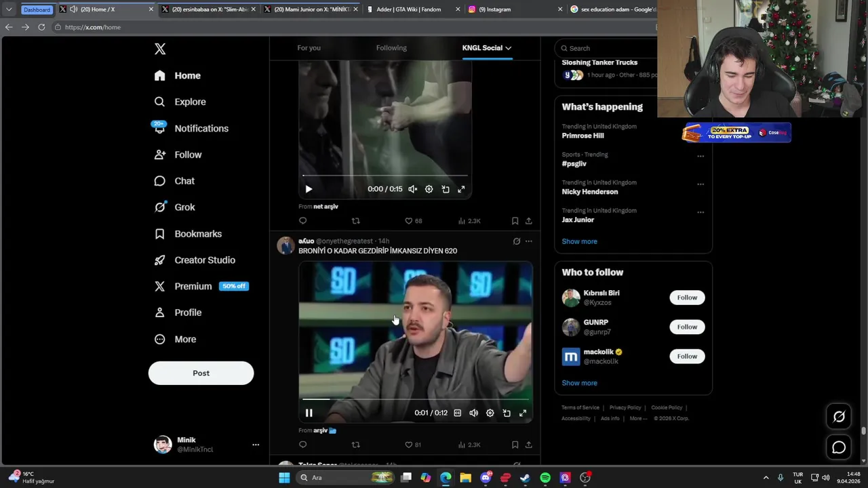Switch to the Adder GTA Wiki tab
This screenshot has height=488, width=868.
pos(412,9)
